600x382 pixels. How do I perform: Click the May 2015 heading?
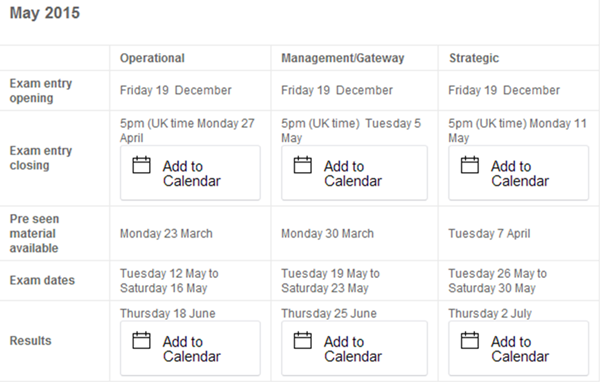coord(45,13)
